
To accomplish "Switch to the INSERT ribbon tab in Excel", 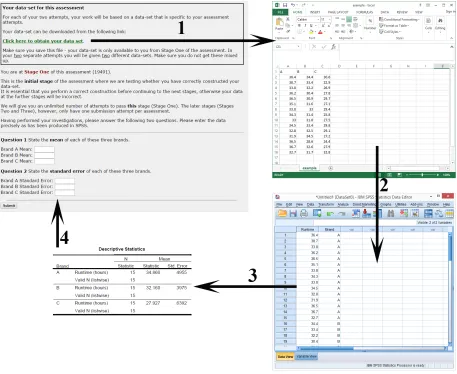I will coord(315,12).
